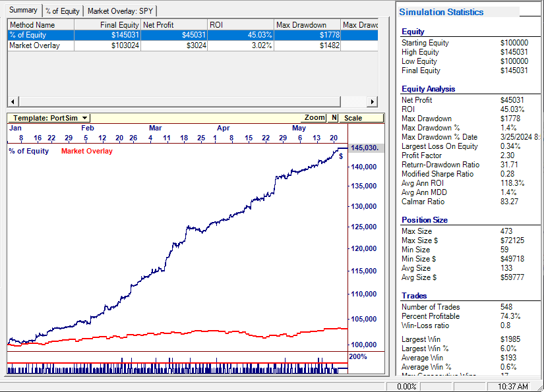The image size is (544, 392).
Task: Click the Feb month label on the date axis
Action: click(88, 128)
